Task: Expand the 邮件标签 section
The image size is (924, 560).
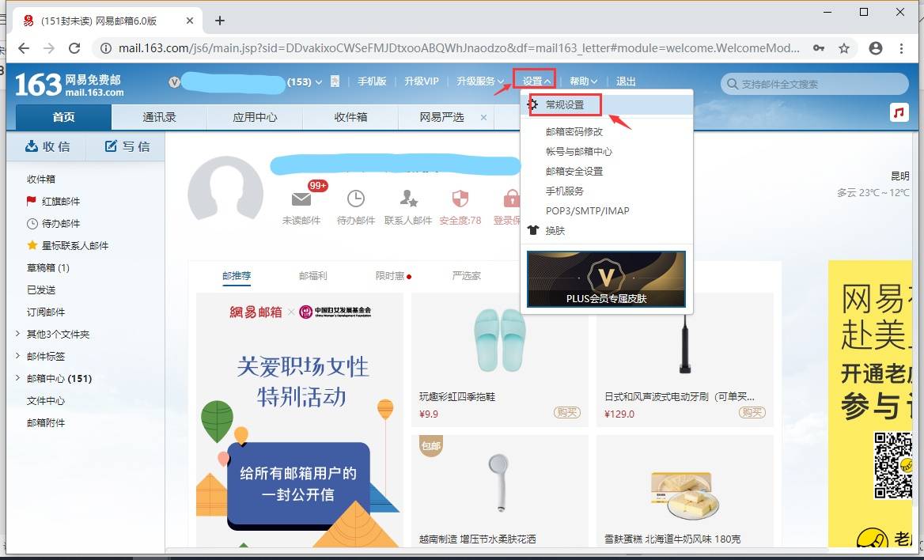Action: (x=17, y=356)
